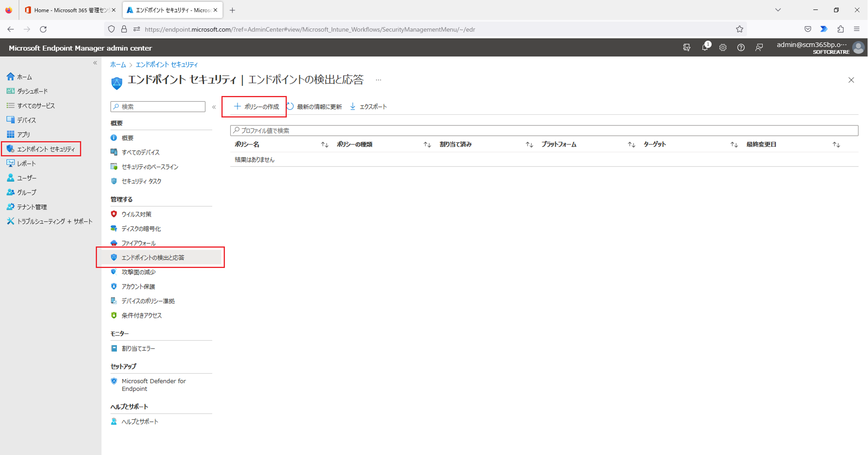This screenshot has width=868, height=455.
Task: Open Firefox extensions puzzle icon
Action: point(840,29)
